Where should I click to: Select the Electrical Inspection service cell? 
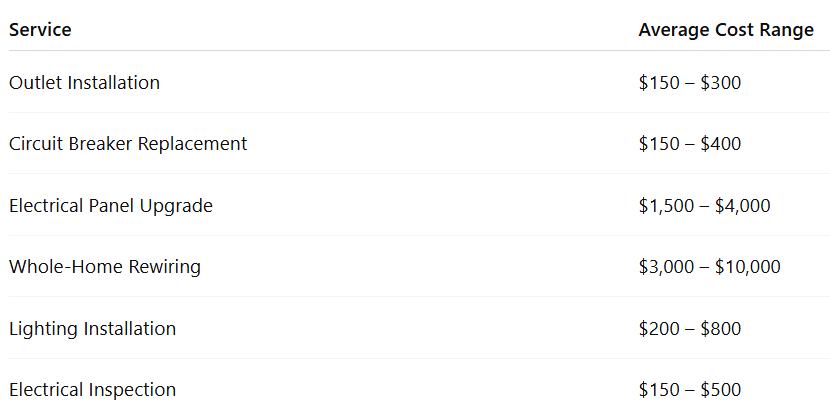click(92, 390)
